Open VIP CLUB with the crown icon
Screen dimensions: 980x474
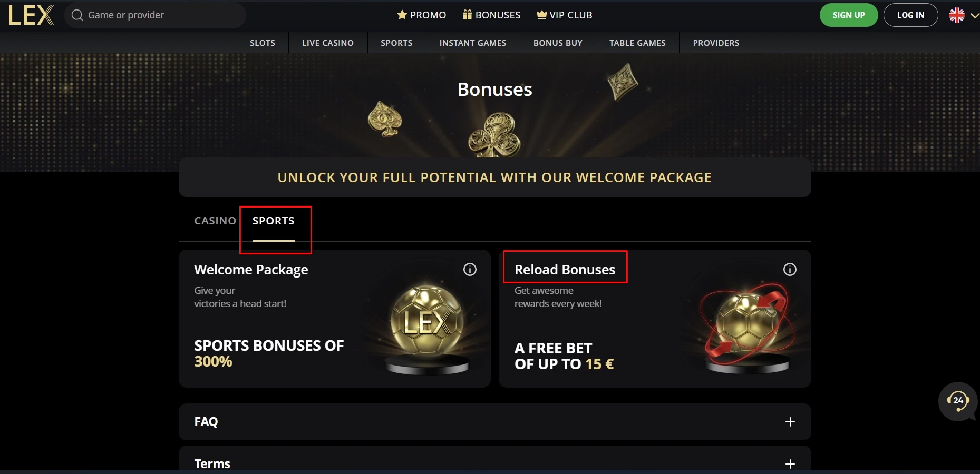[564, 15]
